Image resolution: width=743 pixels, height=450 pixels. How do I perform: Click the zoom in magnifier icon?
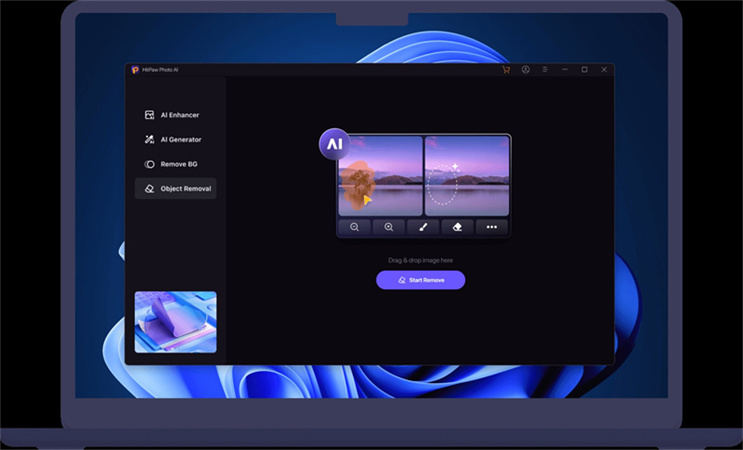[x=389, y=227]
